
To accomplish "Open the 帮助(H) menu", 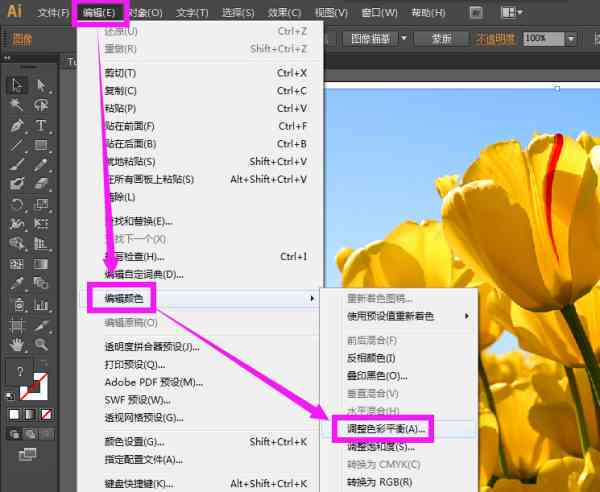I will click(x=428, y=13).
